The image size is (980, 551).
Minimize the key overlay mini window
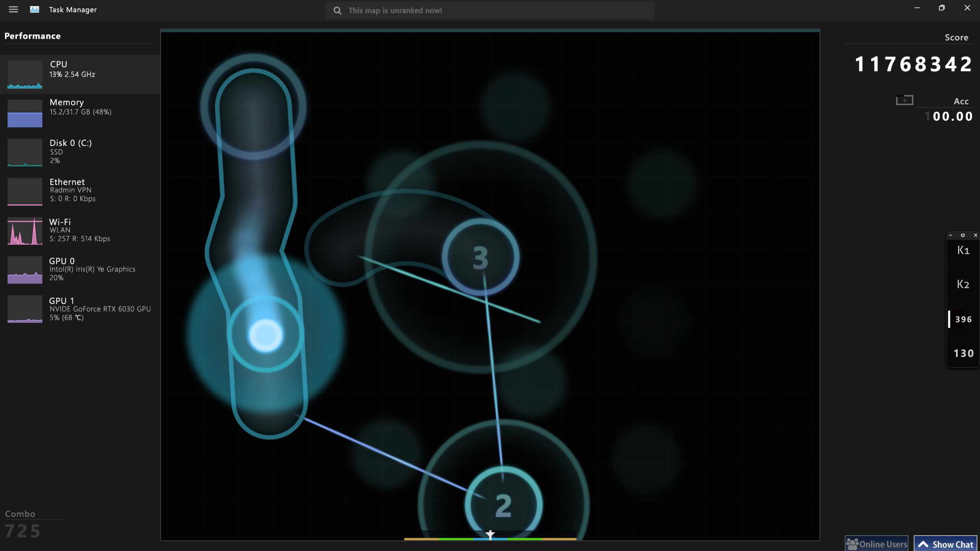(x=951, y=235)
